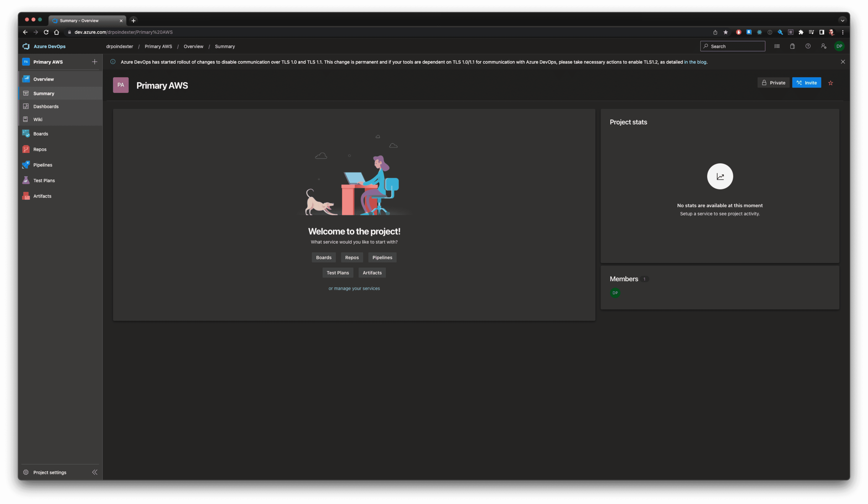Select Wiki in the Overview menu

38,120
